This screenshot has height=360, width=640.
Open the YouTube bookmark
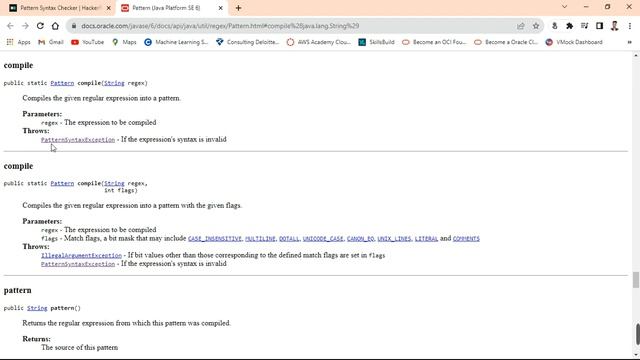point(87,42)
